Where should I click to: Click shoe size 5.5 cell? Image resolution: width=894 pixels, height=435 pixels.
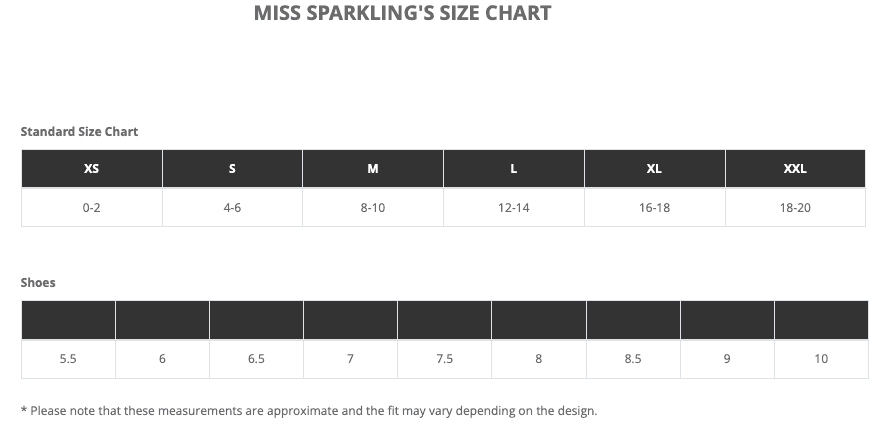pyautogui.click(x=68, y=359)
